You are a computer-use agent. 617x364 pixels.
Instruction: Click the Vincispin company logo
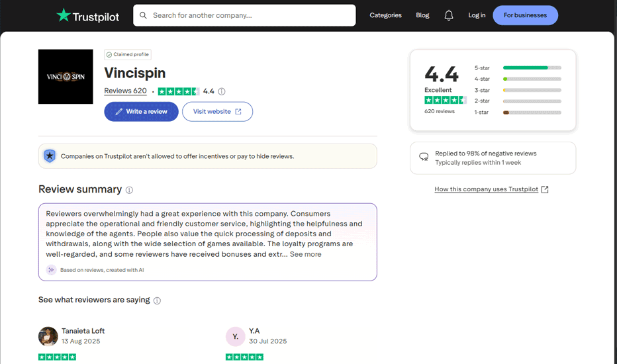click(x=66, y=76)
